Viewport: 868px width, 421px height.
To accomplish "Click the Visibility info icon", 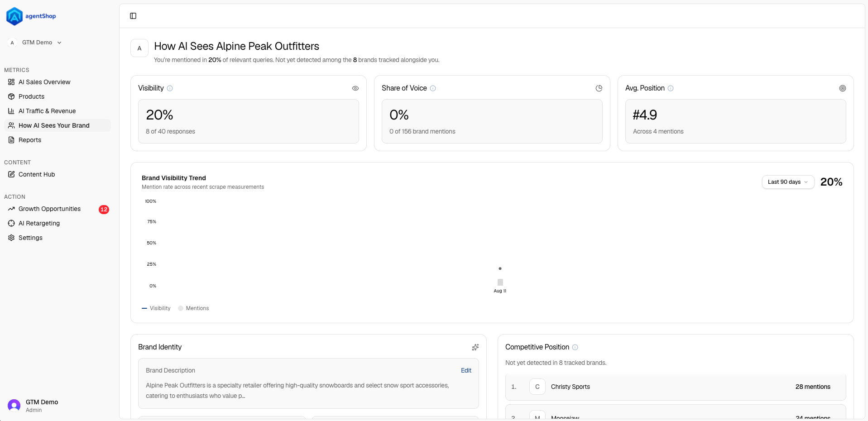I will tap(170, 88).
